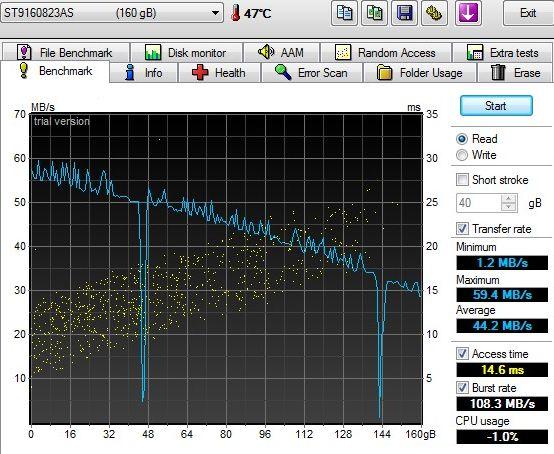Switch to the Random Access tab
Image resolution: width=554 pixels, height=454 pixels.
[x=386, y=52]
